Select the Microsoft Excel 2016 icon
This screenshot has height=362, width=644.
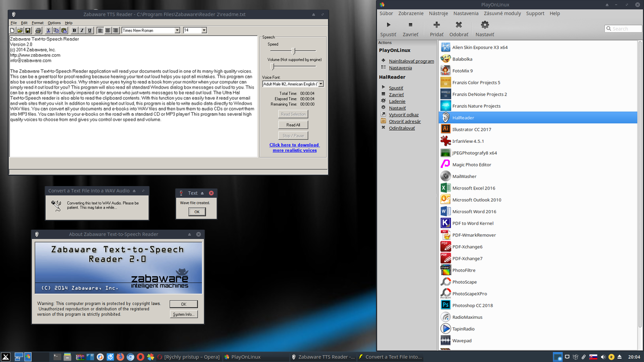click(445, 188)
